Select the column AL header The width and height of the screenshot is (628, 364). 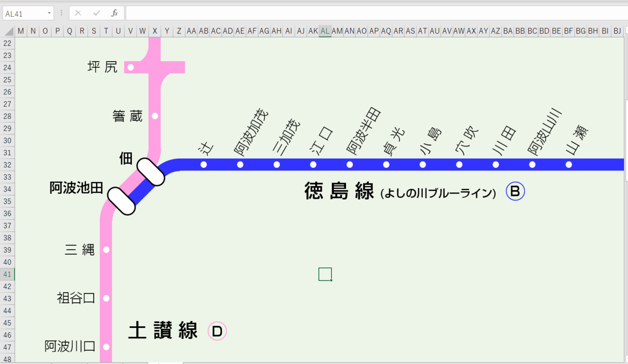click(x=325, y=31)
